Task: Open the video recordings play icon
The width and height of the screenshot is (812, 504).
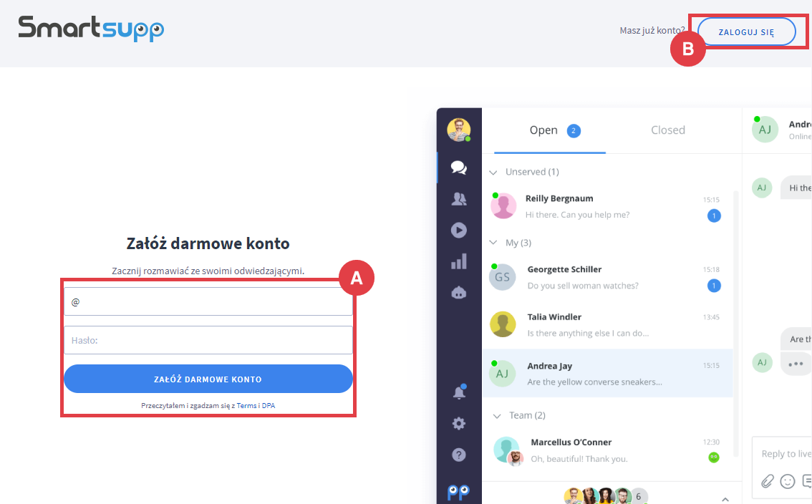Action: pyautogui.click(x=459, y=230)
